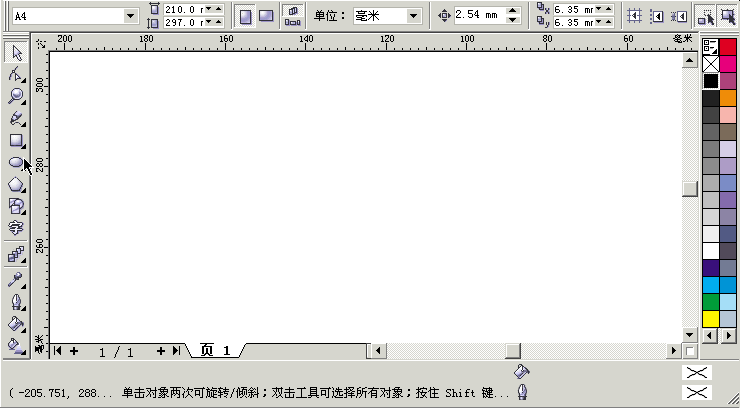The width and height of the screenshot is (740, 408).
Task: Toggle snap to objects
Action: (x=679, y=17)
